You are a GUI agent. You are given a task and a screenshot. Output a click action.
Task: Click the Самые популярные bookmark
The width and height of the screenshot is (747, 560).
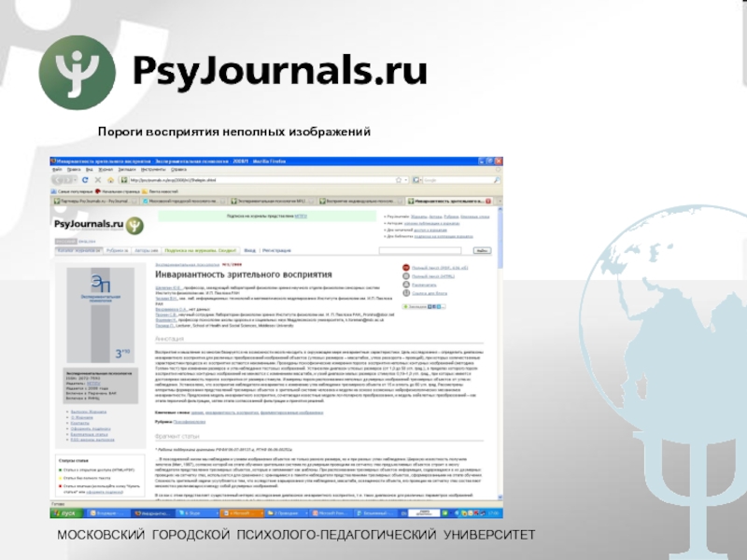point(72,191)
